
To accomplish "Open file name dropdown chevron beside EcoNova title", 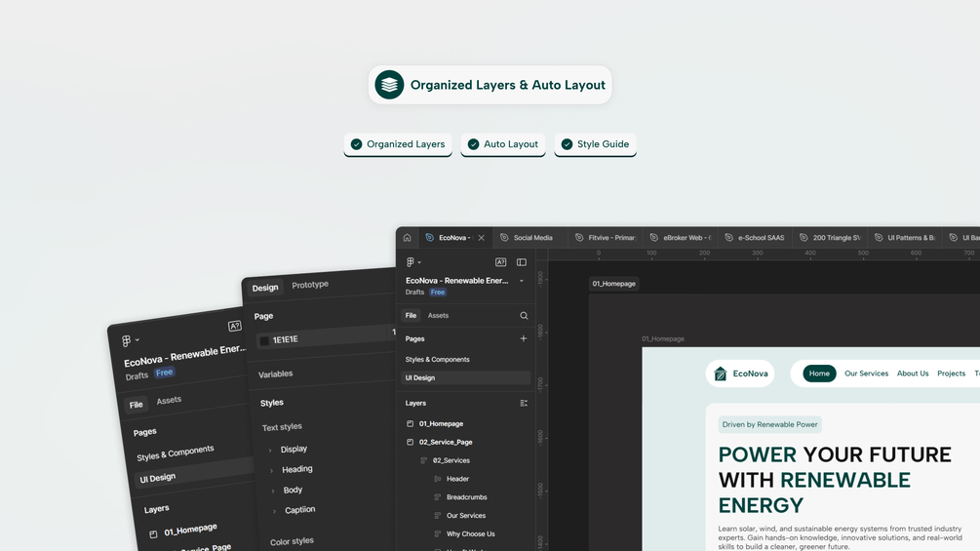I will point(522,281).
